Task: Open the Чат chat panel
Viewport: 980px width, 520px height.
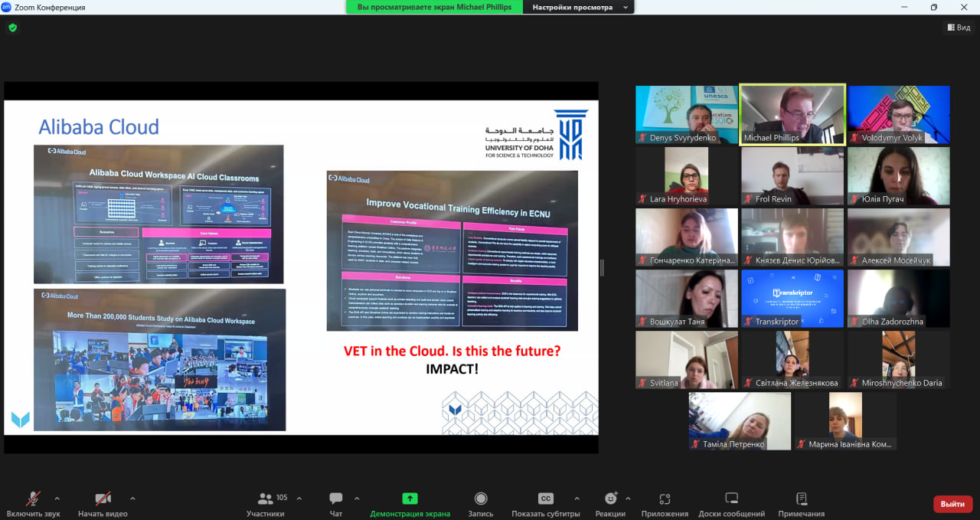Action: (335, 499)
